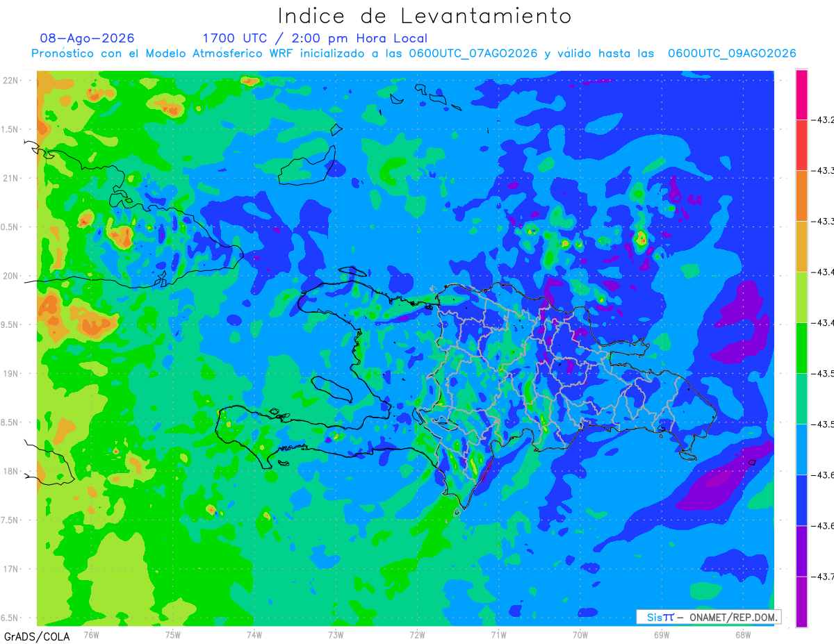Click the '1700 UTC / 2:00 pm Hora Local' label

pos(315,38)
